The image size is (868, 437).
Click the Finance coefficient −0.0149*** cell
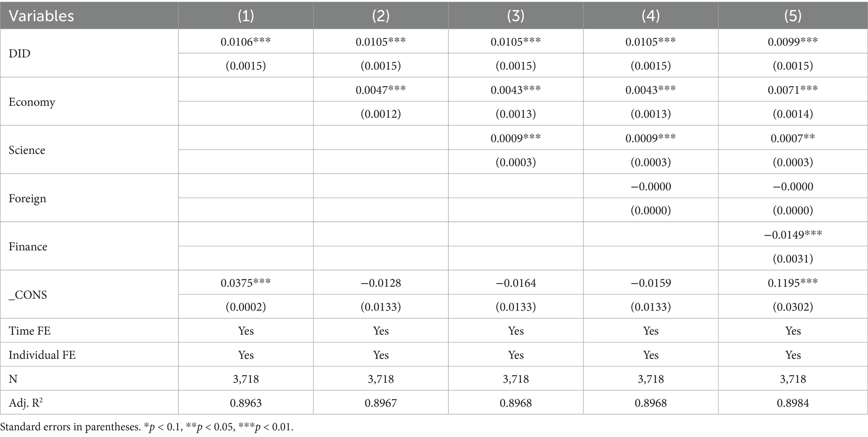[792, 234]
